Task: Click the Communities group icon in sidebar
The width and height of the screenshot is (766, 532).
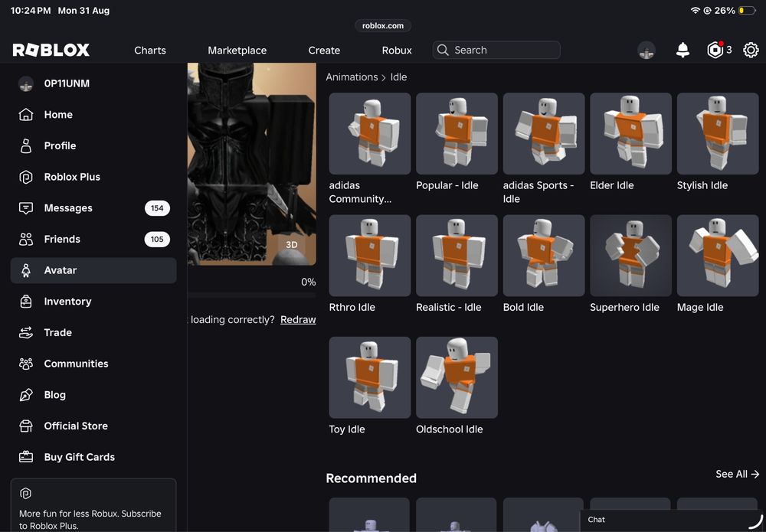Action: click(x=26, y=364)
